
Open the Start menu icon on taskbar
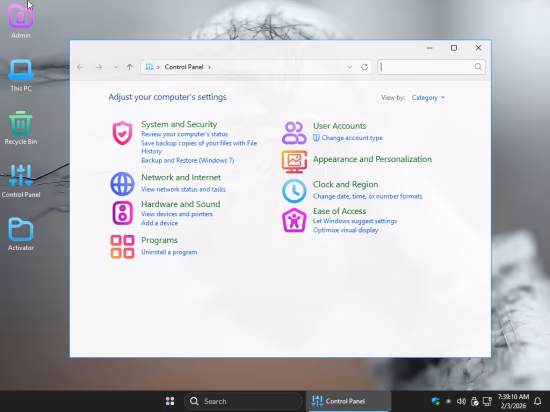click(x=170, y=401)
